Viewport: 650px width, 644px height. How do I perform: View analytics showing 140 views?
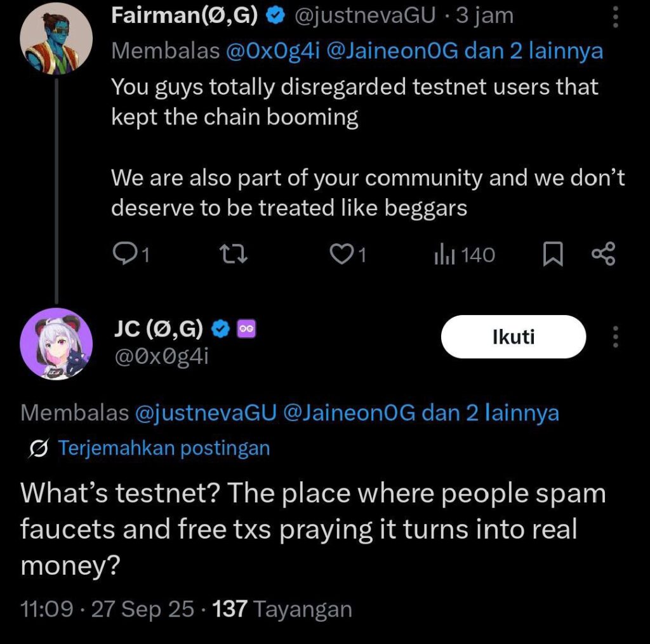pyautogui.click(x=464, y=255)
